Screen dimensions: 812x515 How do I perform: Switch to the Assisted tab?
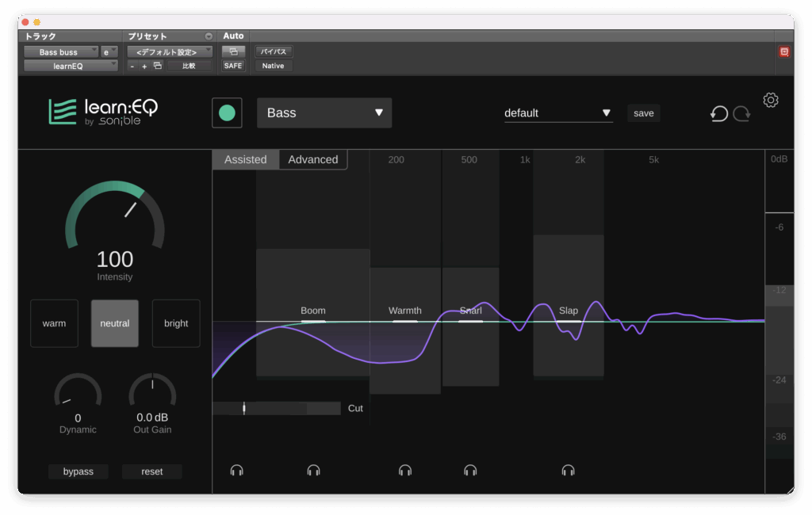246,159
